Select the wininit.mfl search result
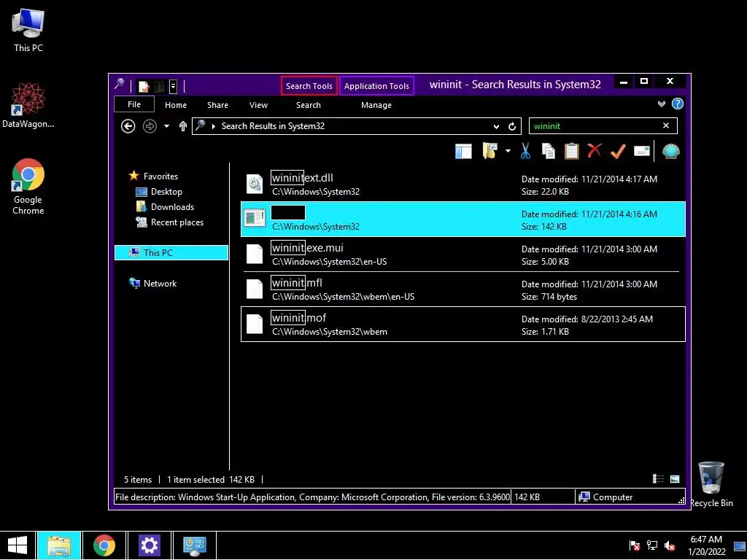The height and width of the screenshot is (560, 747). click(463, 289)
